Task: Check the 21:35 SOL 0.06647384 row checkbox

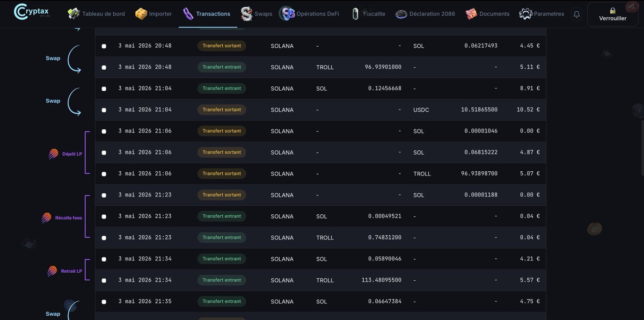Action: tap(104, 302)
